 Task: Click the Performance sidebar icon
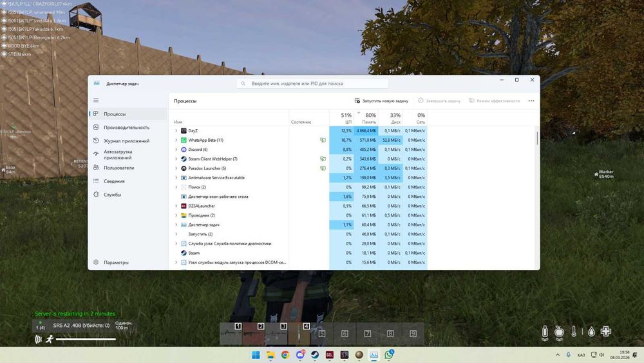tap(96, 128)
